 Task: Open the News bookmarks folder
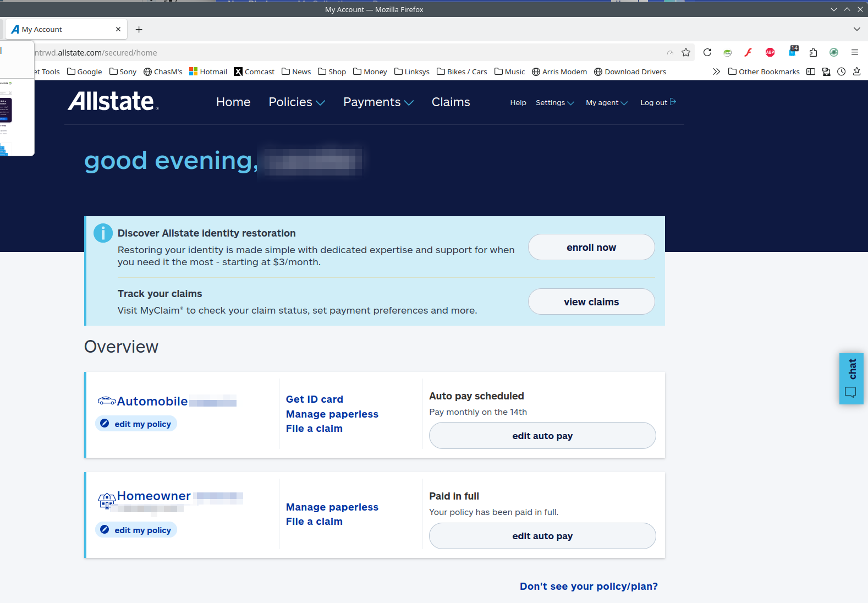tap(296, 72)
